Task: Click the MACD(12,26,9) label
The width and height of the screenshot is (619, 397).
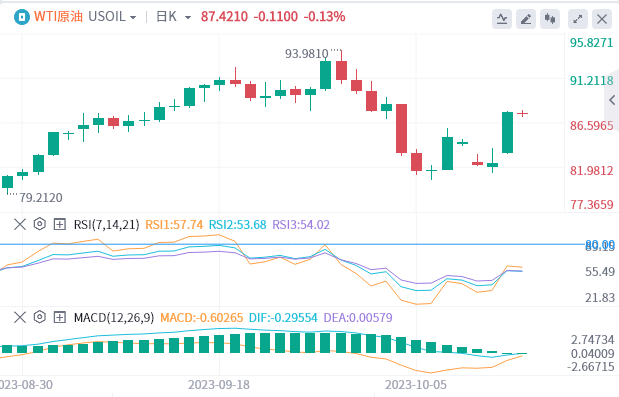Action: pyautogui.click(x=114, y=317)
